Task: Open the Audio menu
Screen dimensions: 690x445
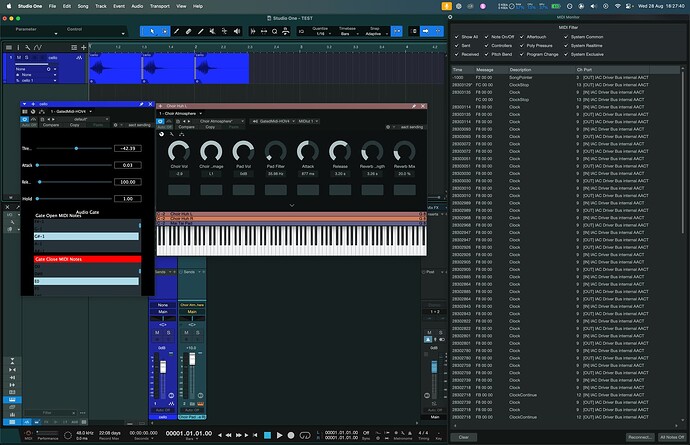Action: tap(137, 6)
